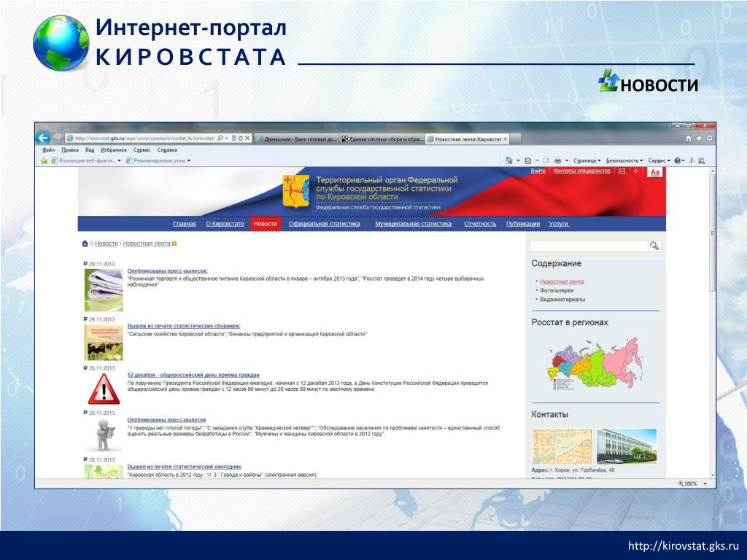Viewport: 747px width, 560px height.
Task: Click the command bar Home page icon
Action: click(x=508, y=160)
